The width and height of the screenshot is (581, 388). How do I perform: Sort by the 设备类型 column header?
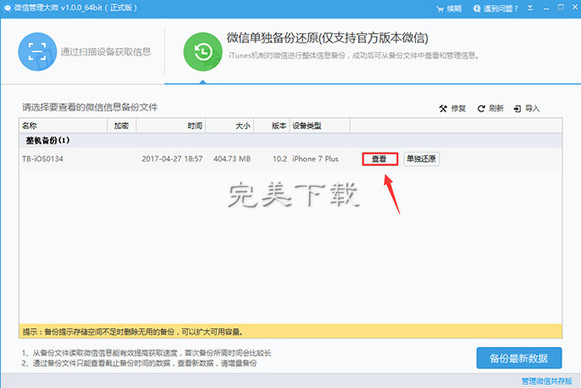[x=319, y=126]
